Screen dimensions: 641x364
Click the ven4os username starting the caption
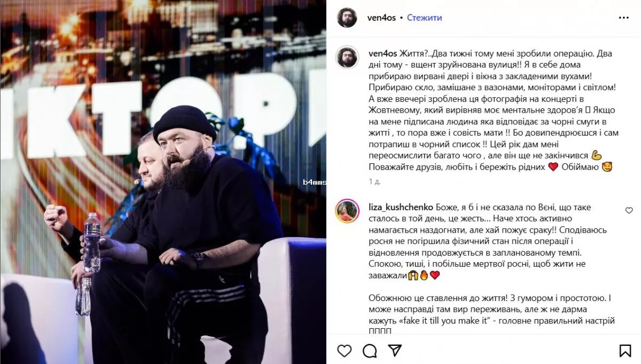(382, 53)
